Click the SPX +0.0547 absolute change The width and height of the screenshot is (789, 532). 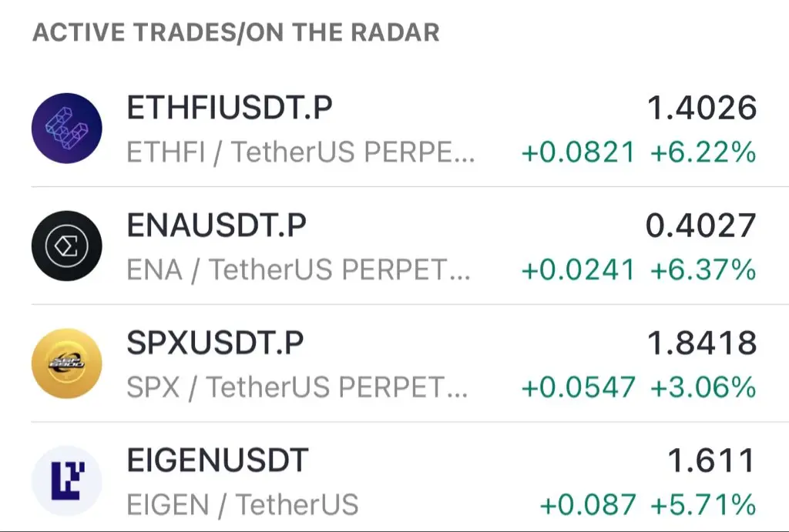[x=578, y=387]
